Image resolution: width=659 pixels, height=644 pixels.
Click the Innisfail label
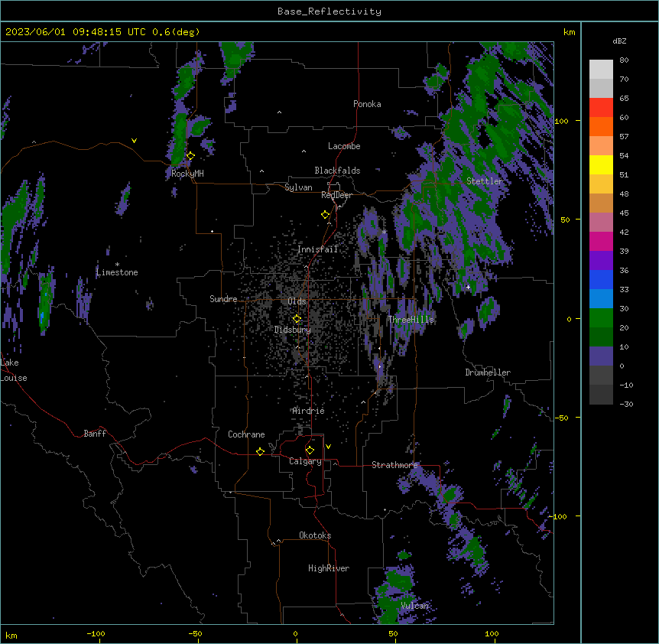coord(317,249)
